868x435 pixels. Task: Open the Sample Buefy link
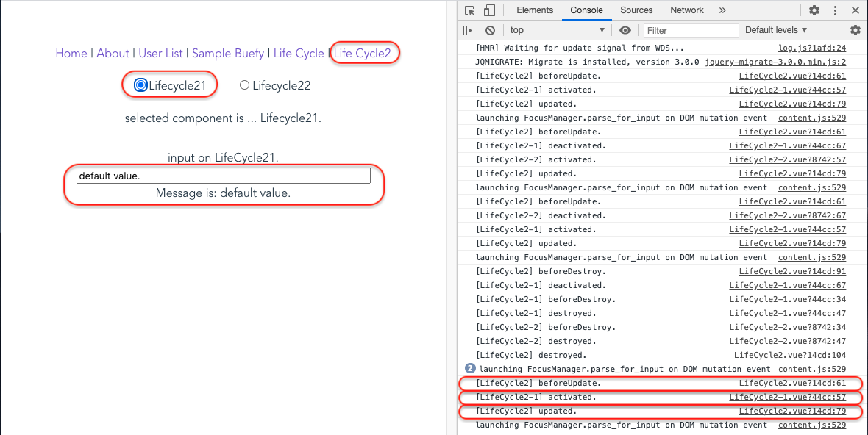228,53
